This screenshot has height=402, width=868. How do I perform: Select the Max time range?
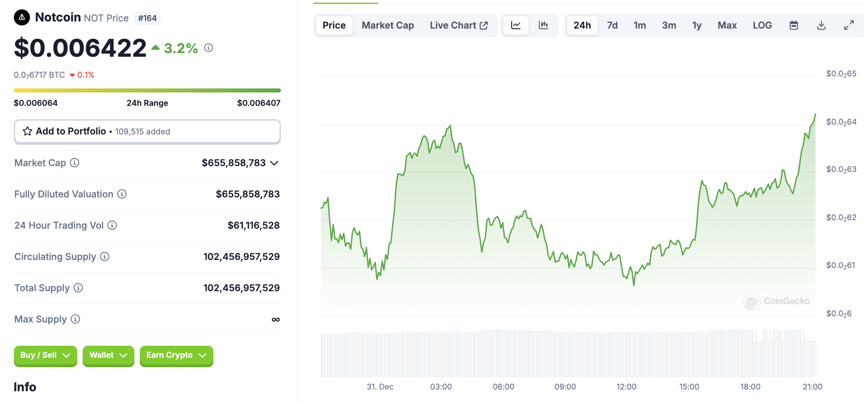(727, 25)
